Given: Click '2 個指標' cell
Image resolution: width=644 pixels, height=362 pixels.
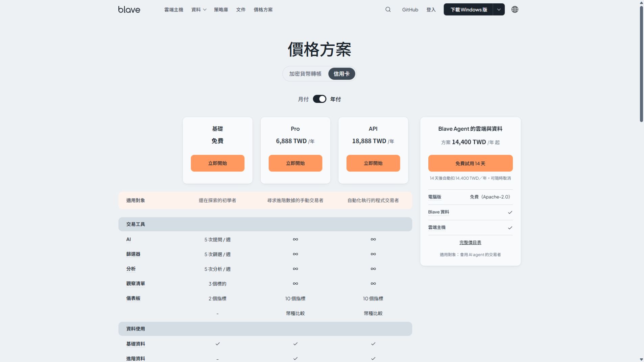Looking at the screenshot, I should tap(217, 298).
